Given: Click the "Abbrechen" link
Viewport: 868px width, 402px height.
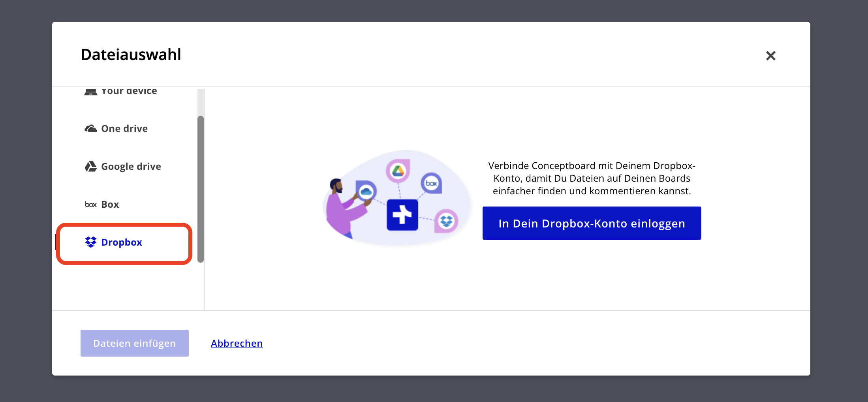Looking at the screenshot, I should coord(237,344).
